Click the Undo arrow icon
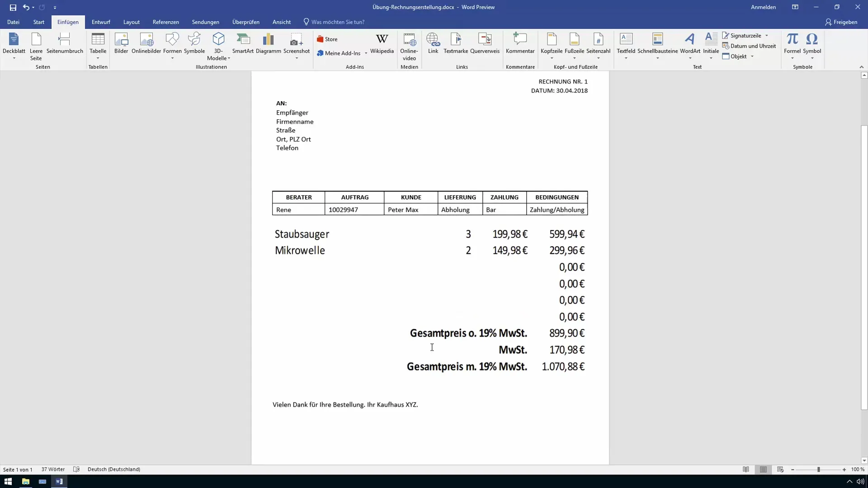Viewport: 868px width, 488px height. [x=26, y=7]
